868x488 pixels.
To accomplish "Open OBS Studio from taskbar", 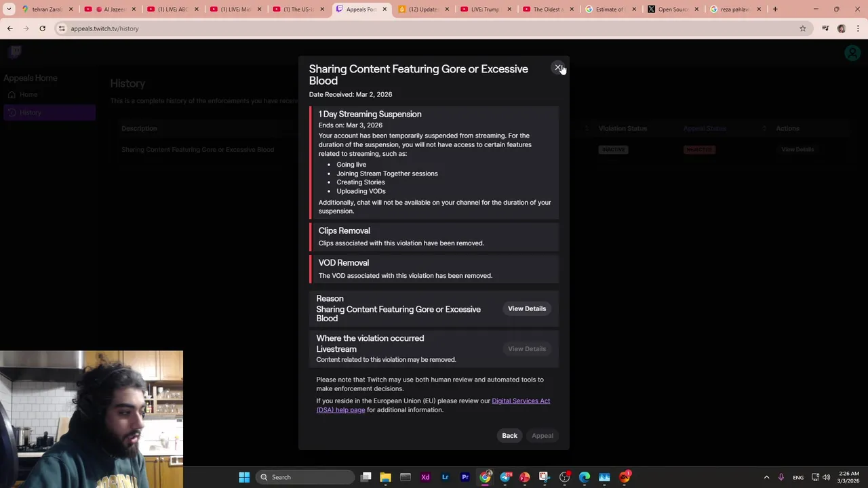I will (x=564, y=477).
